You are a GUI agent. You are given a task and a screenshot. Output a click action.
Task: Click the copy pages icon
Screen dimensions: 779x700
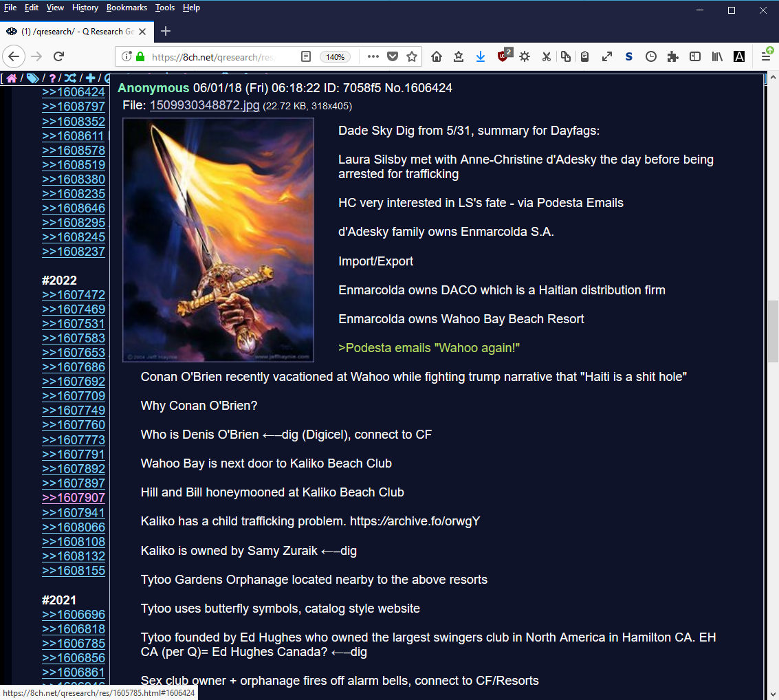tap(566, 56)
